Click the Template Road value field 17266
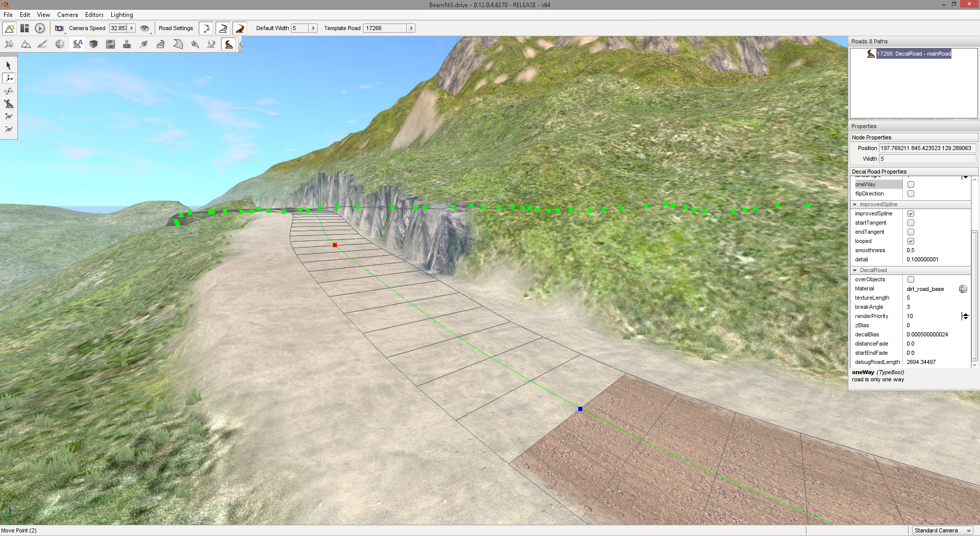This screenshot has height=536, width=980. 385,28
